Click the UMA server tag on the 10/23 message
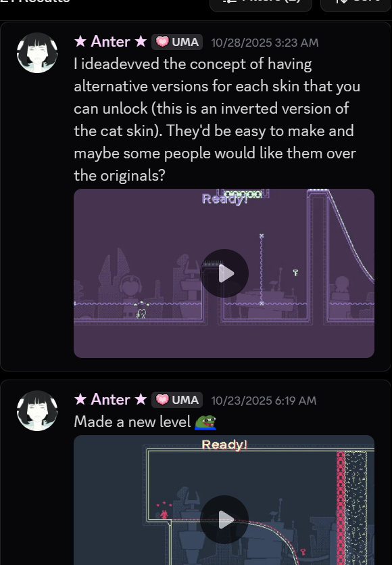The image size is (392, 565). (177, 400)
